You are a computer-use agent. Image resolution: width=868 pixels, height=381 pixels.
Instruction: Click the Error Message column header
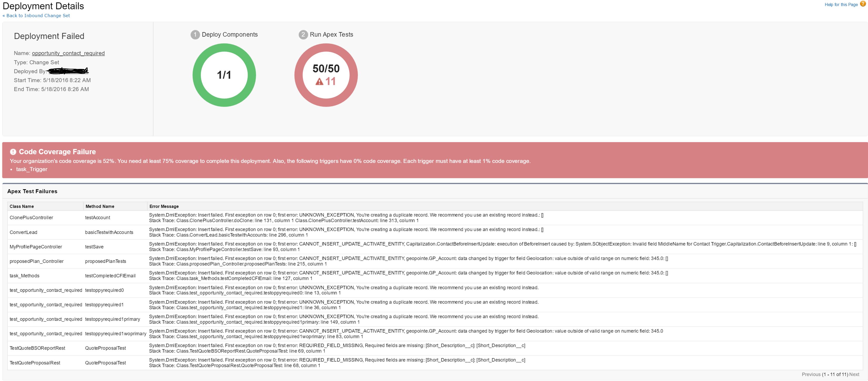coord(164,206)
